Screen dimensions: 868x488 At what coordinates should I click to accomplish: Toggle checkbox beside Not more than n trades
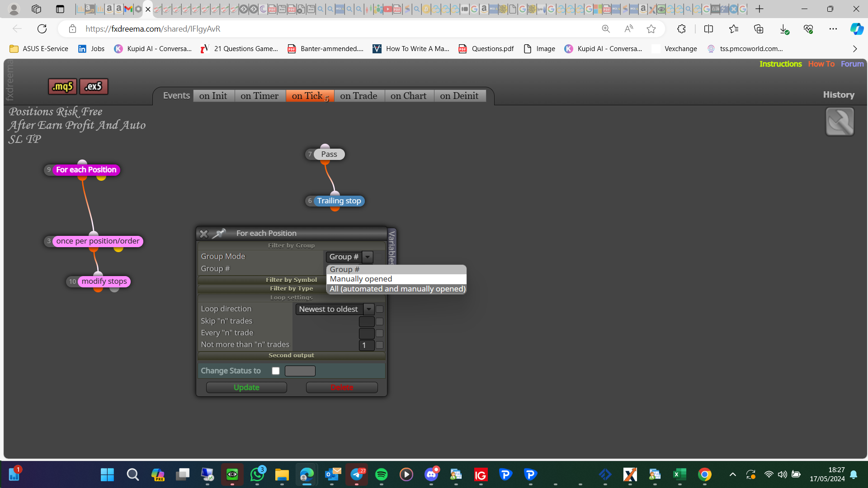pos(380,345)
